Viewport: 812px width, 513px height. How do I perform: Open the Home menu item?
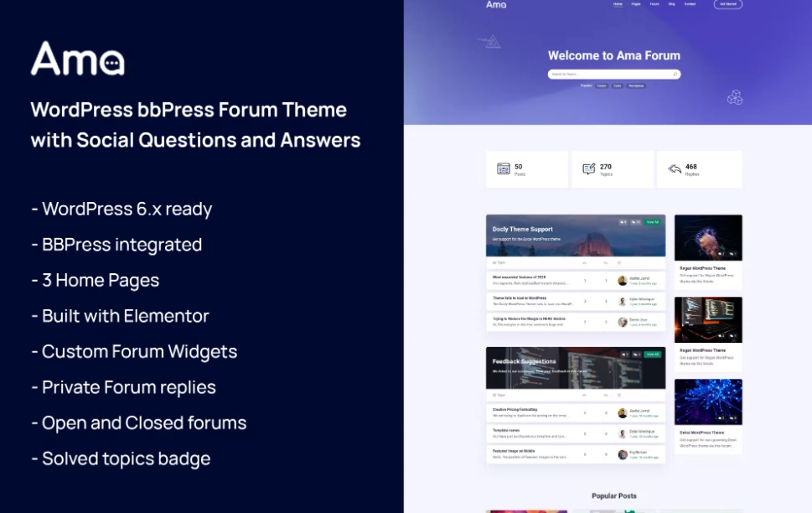(x=618, y=4)
